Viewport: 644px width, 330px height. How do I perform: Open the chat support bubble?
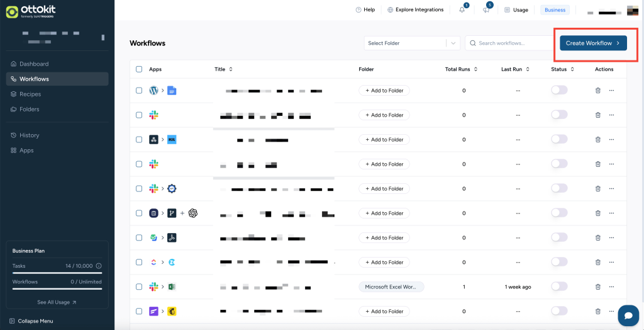coord(628,315)
